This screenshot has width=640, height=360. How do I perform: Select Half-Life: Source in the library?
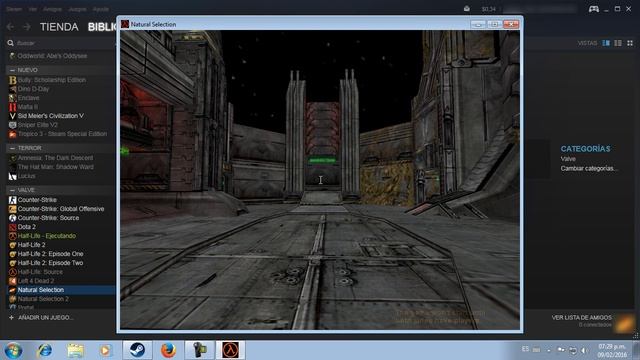[x=40, y=272]
